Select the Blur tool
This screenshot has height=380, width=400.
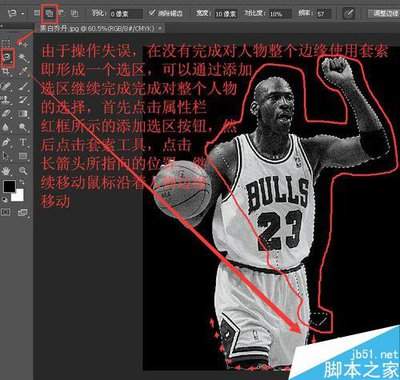[6, 127]
